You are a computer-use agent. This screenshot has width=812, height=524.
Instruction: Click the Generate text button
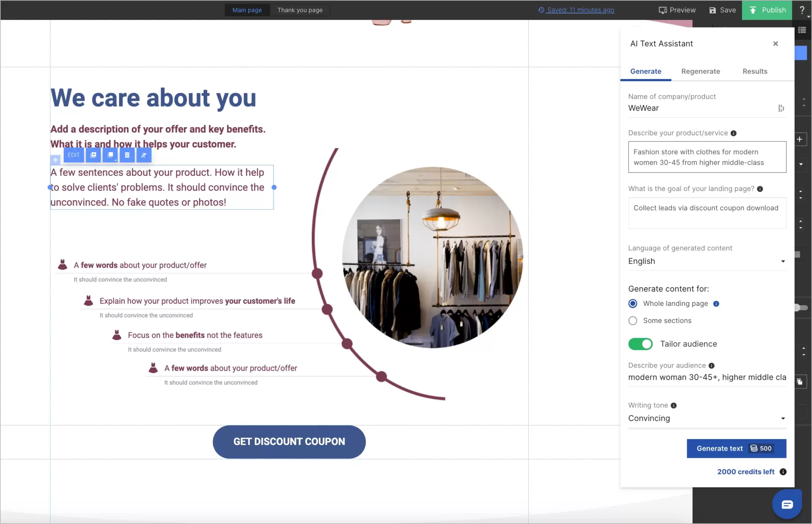736,448
